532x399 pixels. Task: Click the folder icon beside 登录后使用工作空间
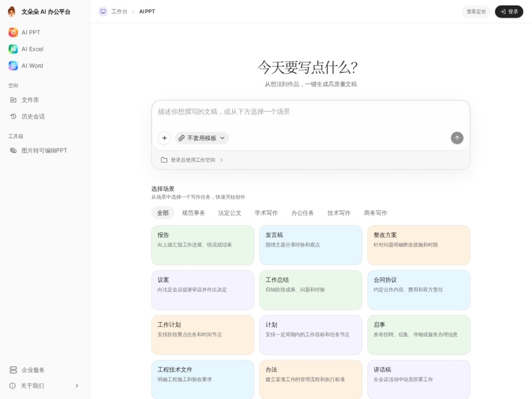coord(164,160)
